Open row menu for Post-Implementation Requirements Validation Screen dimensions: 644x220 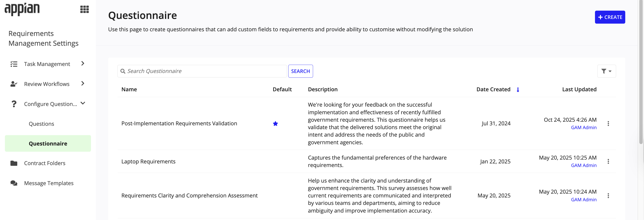608,124
